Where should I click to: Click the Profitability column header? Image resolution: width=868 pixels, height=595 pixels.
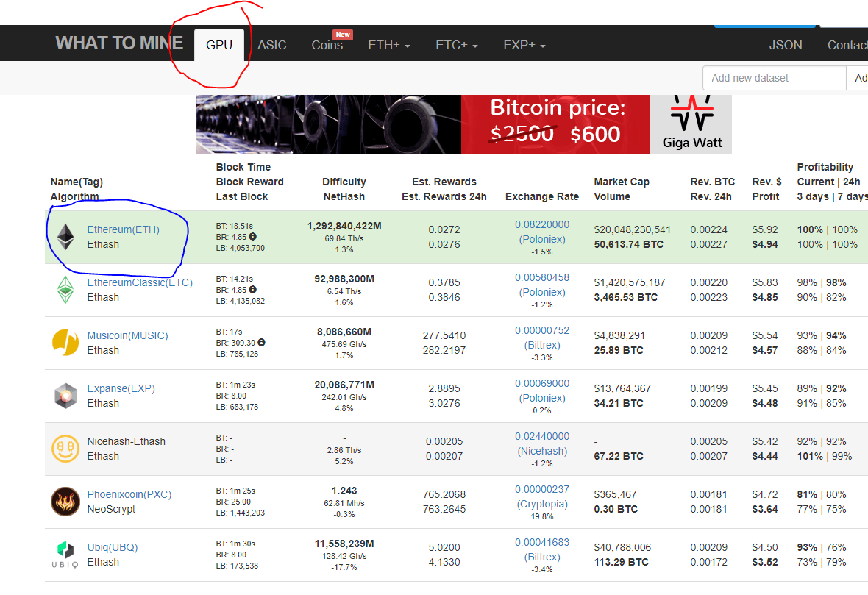pos(825,167)
